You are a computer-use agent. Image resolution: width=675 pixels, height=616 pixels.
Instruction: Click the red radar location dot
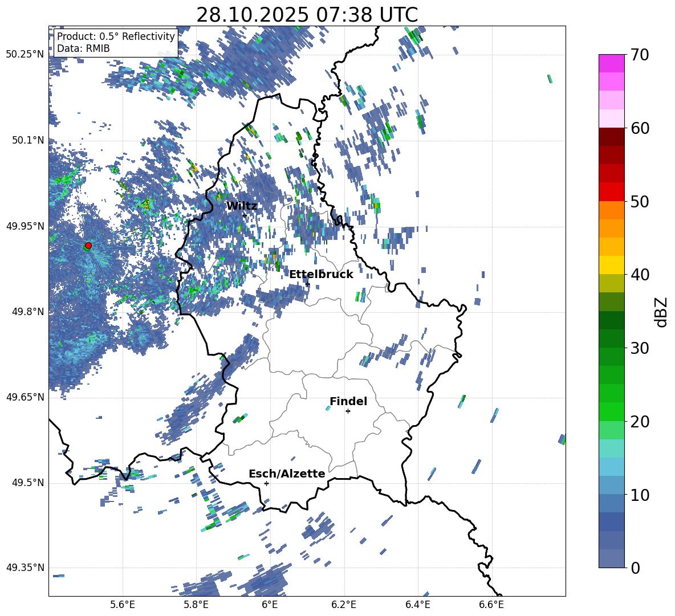(88, 246)
